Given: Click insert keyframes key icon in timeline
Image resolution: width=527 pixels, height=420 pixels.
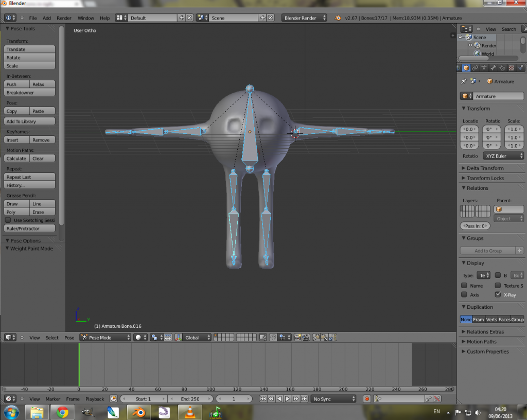Looking at the screenshot, I should pyautogui.click(x=429, y=399).
